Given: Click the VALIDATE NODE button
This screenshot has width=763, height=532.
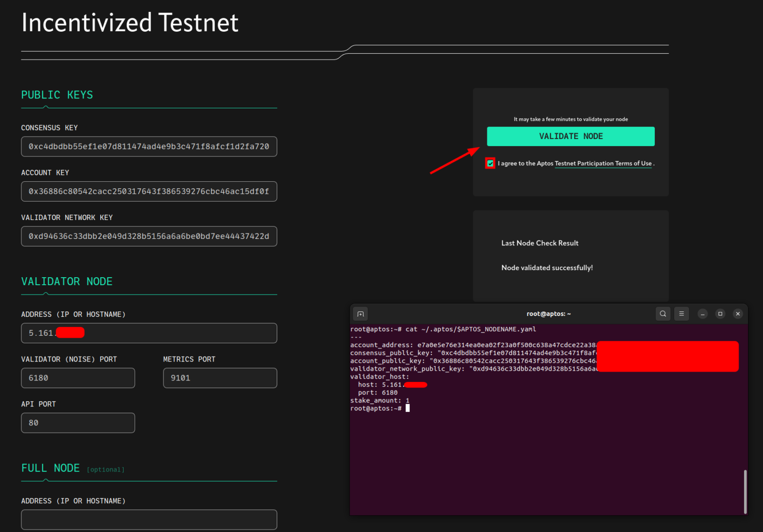Looking at the screenshot, I should pyautogui.click(x=571, y=136).
